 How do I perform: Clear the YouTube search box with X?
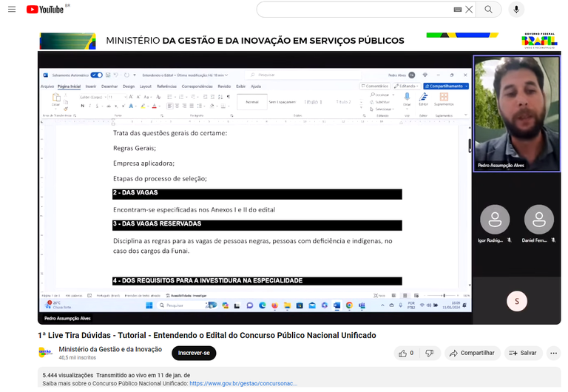469,10
